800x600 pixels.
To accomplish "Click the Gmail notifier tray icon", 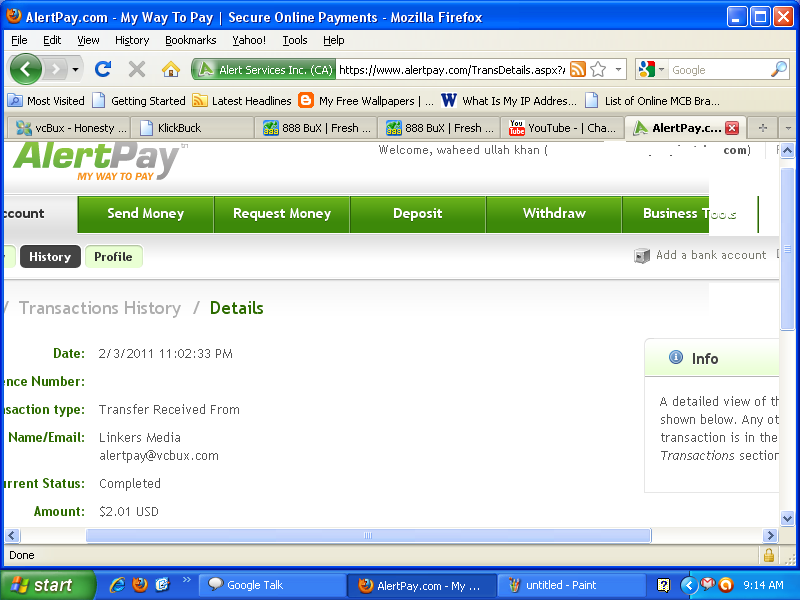I will click(x=708, y=584).
